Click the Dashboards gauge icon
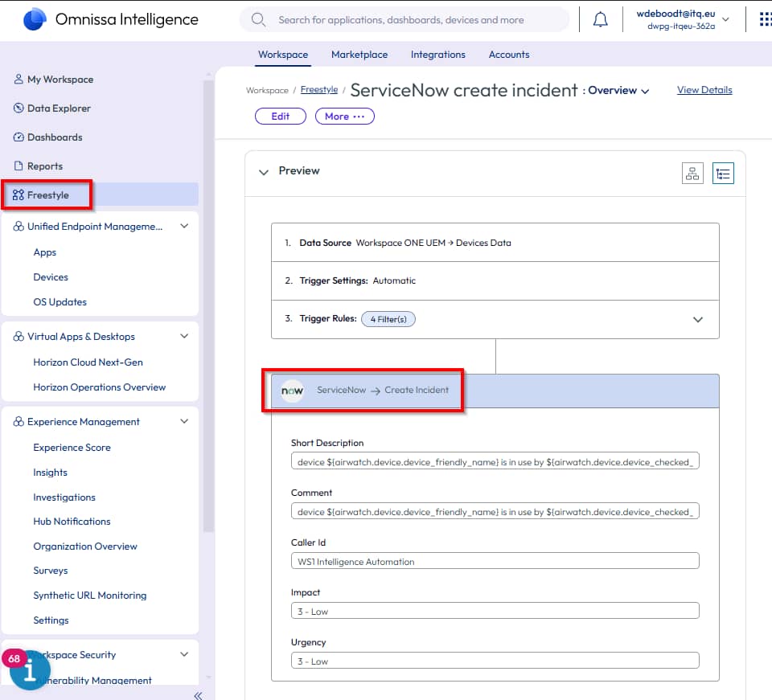 coord(18,137)
